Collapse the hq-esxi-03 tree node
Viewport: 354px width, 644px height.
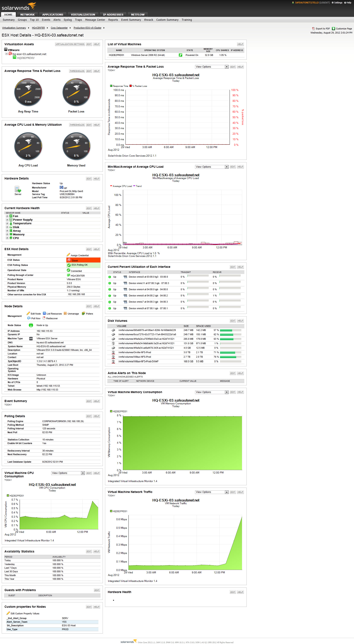pos(6,54)
